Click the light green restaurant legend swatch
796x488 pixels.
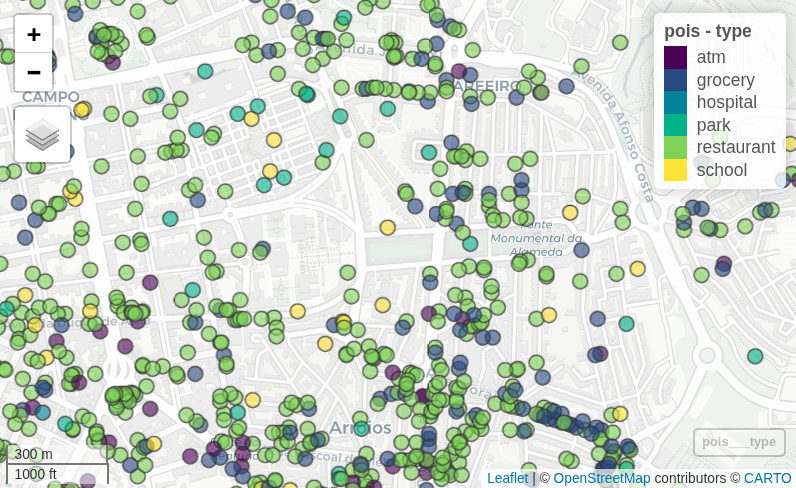(x=675, y=147)
